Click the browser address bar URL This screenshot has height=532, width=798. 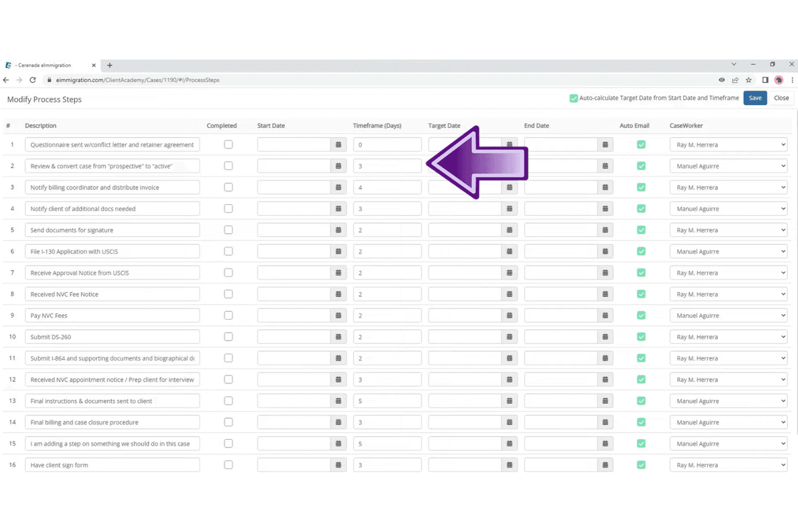137,80
